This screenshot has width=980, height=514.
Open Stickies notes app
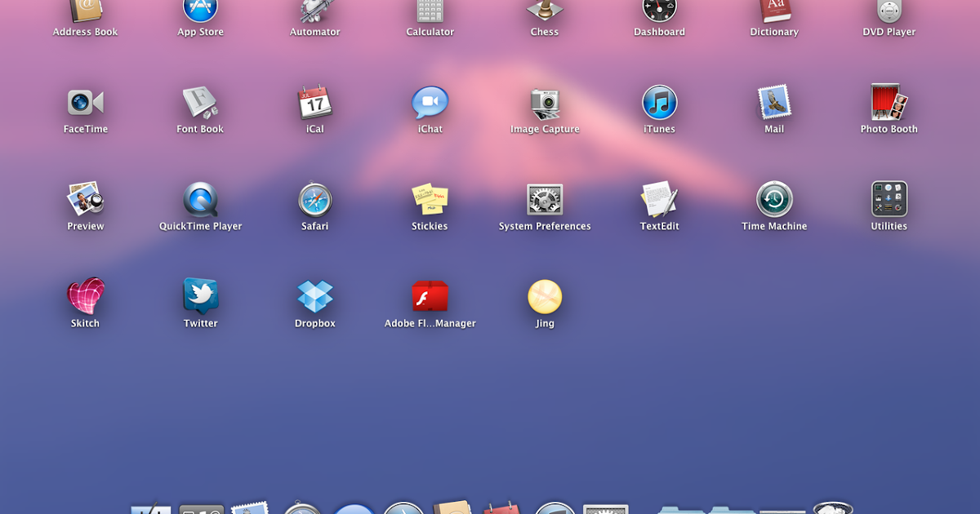tap(430, 200)
